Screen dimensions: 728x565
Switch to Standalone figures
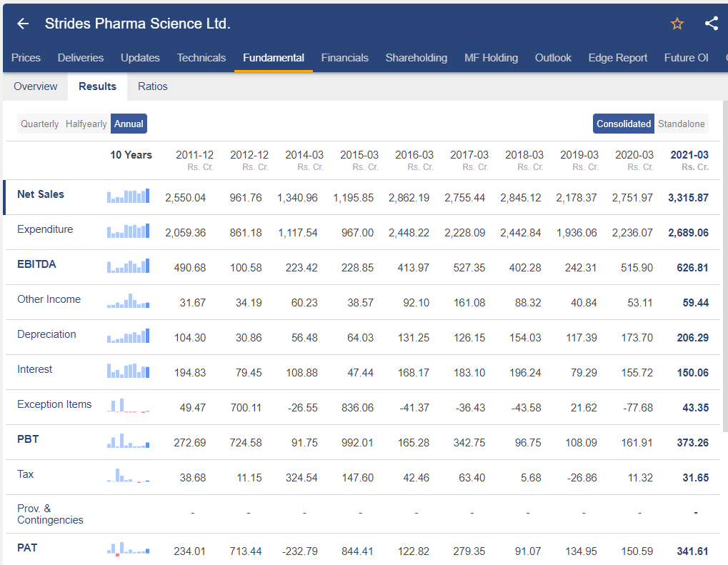(x=681, y=124)
